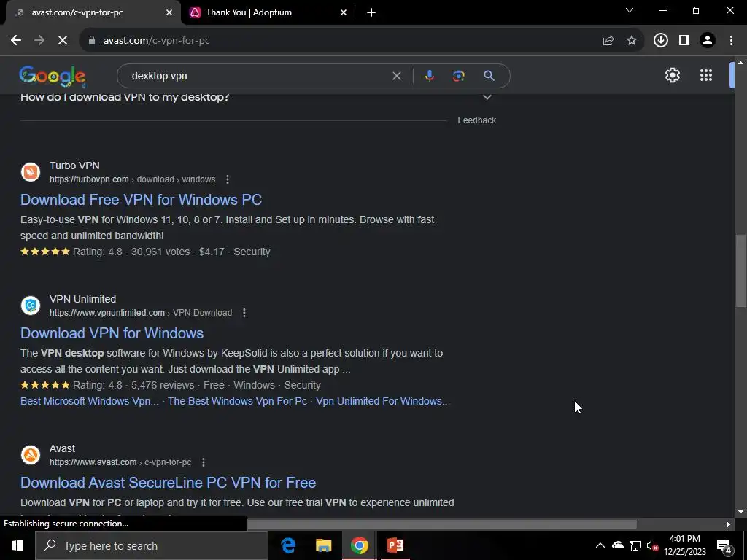The height and width of the screenshot is (560, 747).
Task: Open the Chrome profile avatar
Action: tap(708, 41)
